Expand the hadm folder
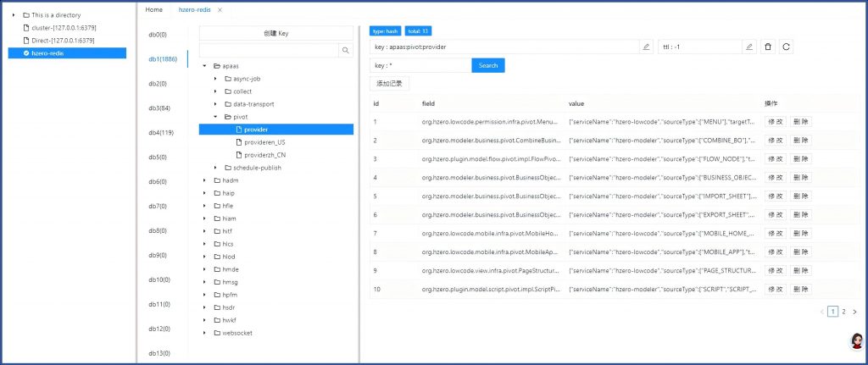Image resolution: width=868 pixels, height=365 pixels. tap(204, 180)
